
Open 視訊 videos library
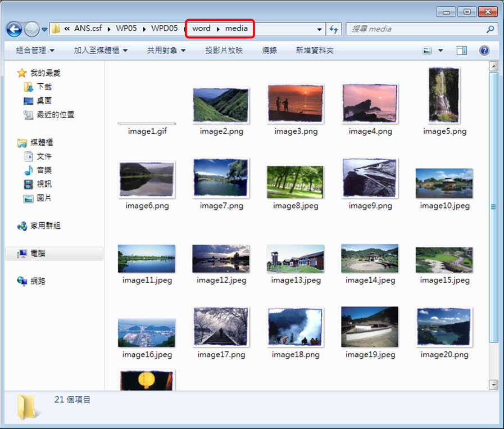pos(38,184)
